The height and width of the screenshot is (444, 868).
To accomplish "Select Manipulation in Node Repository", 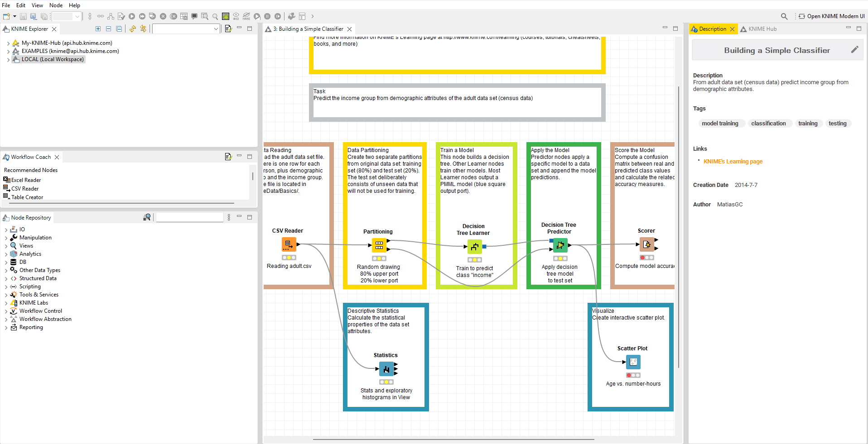I will (35, 238).
